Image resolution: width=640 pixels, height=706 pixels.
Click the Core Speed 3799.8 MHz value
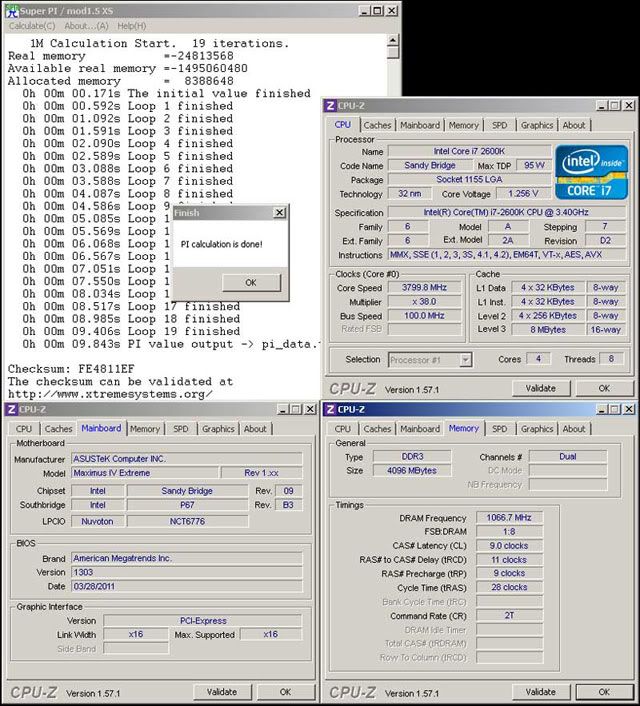tap(424, 287)
